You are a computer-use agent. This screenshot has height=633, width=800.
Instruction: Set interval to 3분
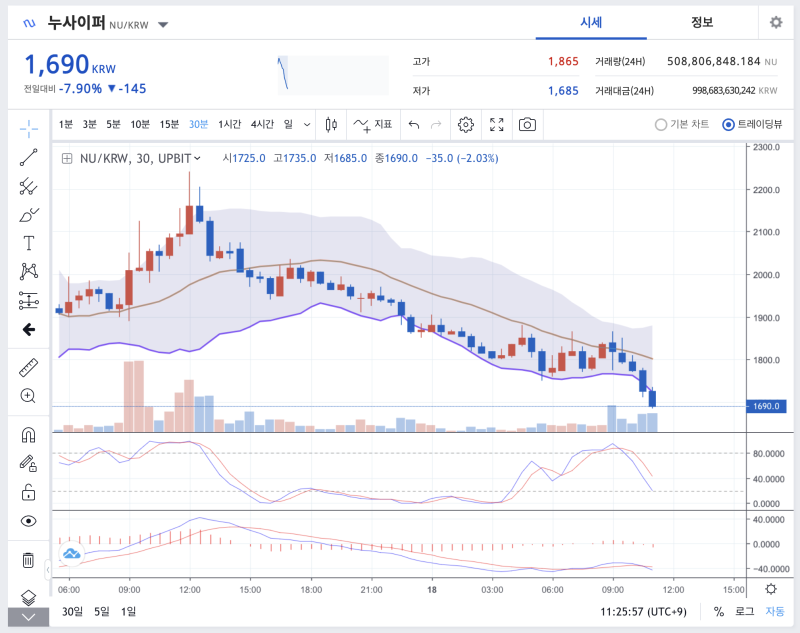tap(90, 124)
